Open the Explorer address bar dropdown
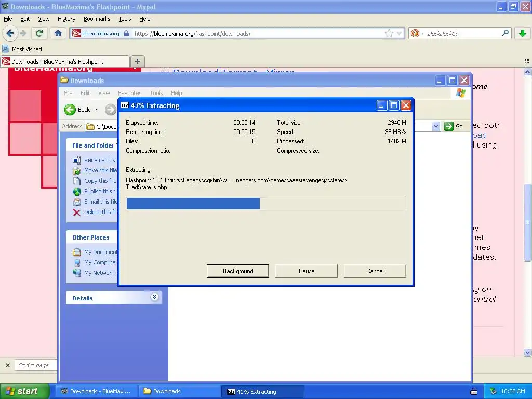 point(436,126)
